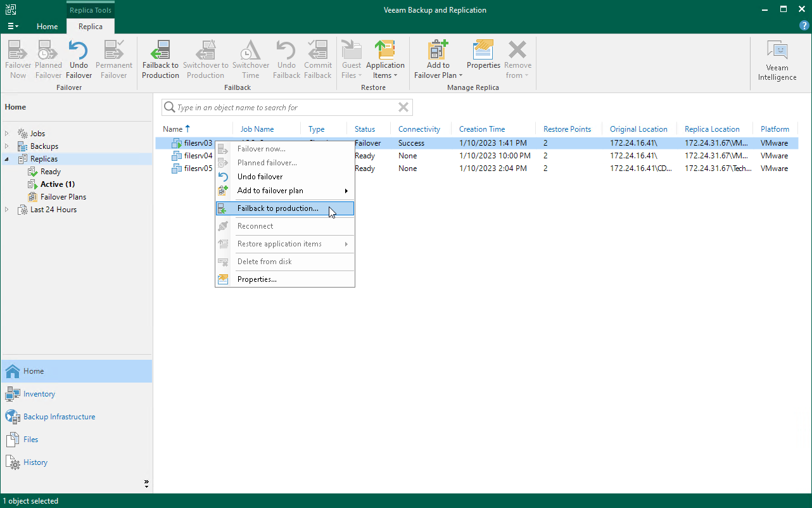Click the Commit Failback ribbon icon
The width and height of the screenshot is (812, 508).
318,60
